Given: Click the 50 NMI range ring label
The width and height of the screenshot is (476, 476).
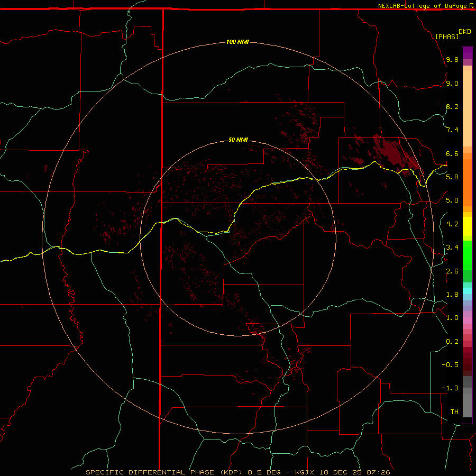Looking at the screenshot, I should [238, 140].
